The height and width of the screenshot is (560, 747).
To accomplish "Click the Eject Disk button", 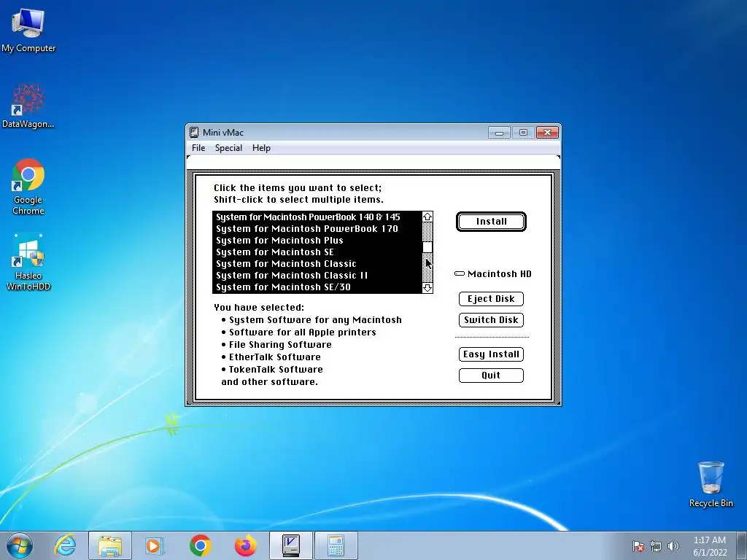I will pyautogui.click(x=491, y=299).
